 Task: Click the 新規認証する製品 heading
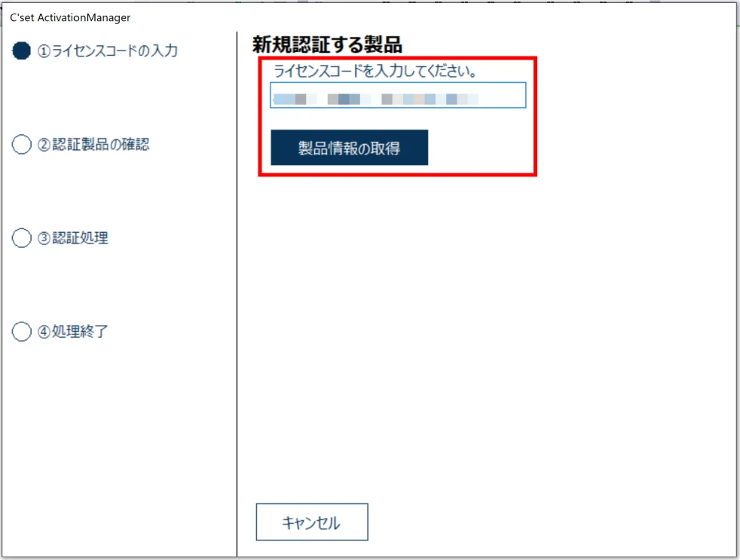327,44
